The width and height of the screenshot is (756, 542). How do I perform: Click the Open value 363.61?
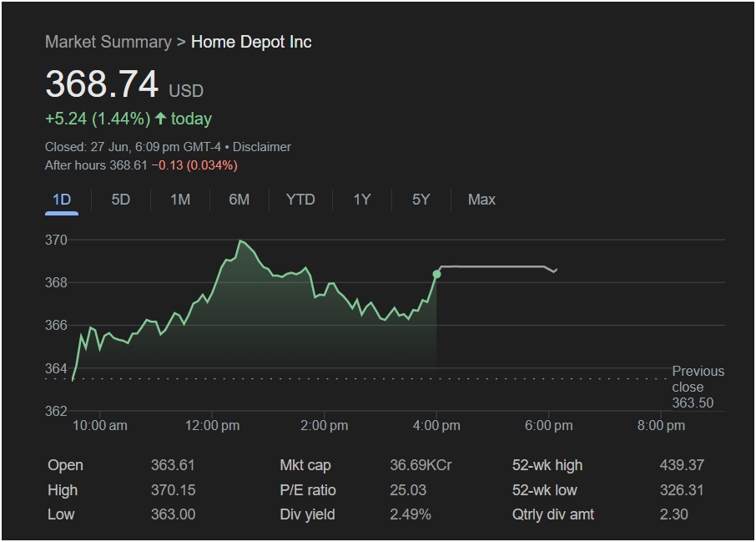173,465
